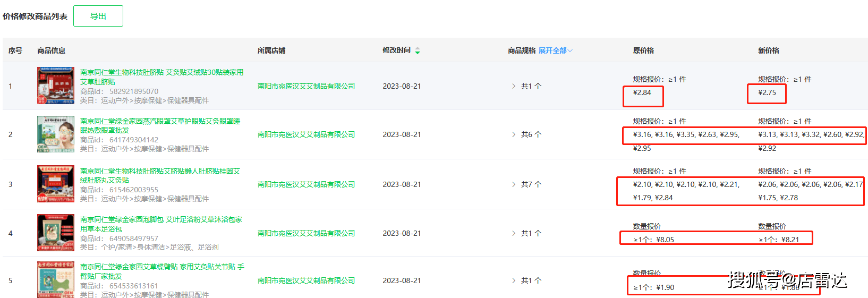Expand specs chevron for 共1个 in row 1

tap(513, 86)
